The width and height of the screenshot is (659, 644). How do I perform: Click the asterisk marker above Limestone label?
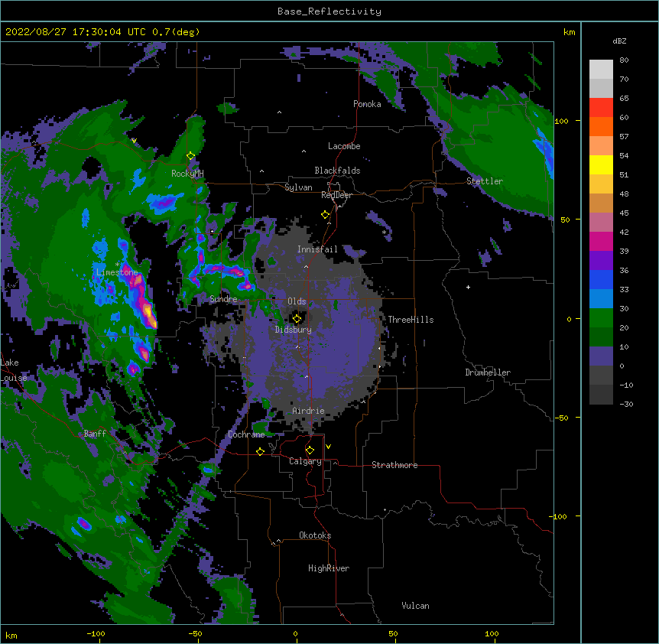click(x=117, y=265)
